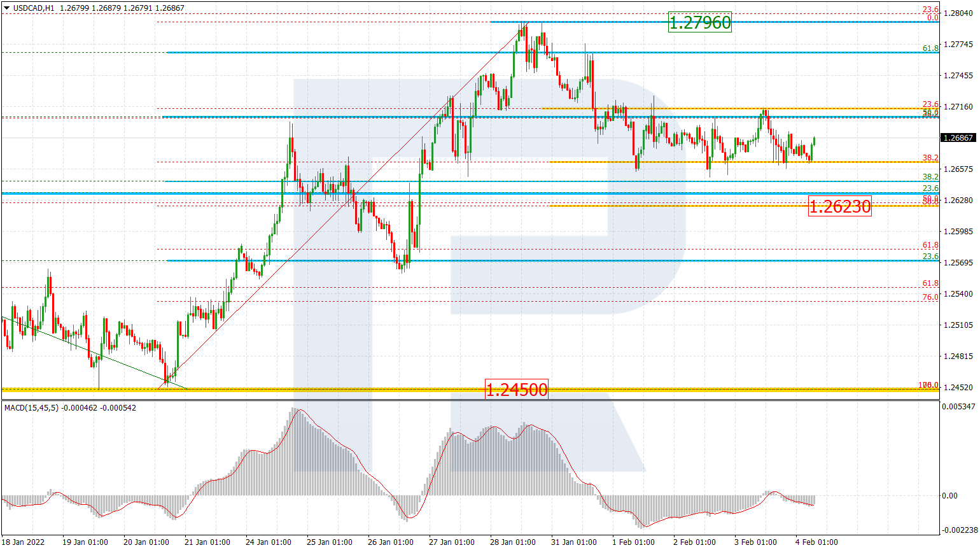Screen dimensions: 980x550
Task: Click the MACD scale value -0.002238
Action: [960, 530]
